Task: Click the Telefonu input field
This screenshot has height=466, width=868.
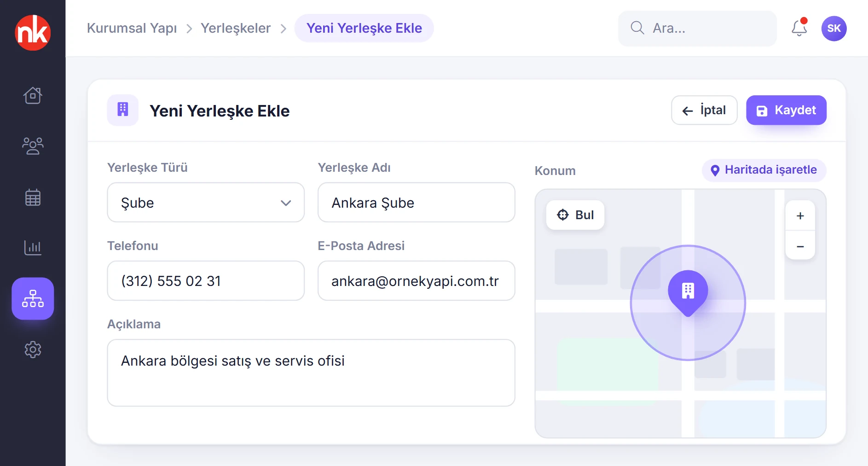Action: [x=206, y=281]
